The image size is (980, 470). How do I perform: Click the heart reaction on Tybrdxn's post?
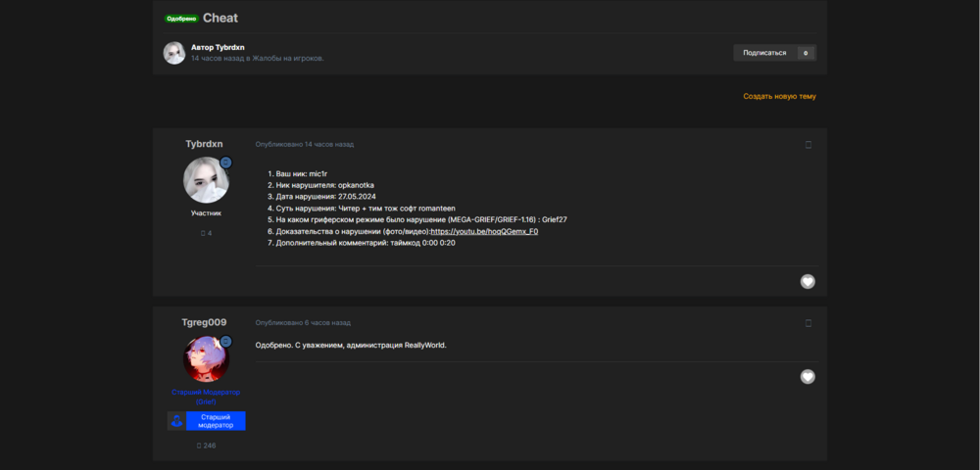(808, 281)
